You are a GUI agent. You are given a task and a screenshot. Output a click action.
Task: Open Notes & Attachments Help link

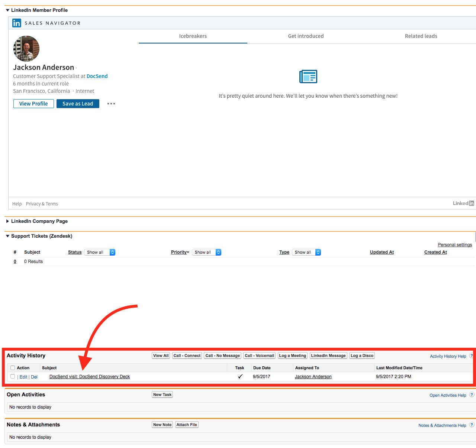coord(442,425)
